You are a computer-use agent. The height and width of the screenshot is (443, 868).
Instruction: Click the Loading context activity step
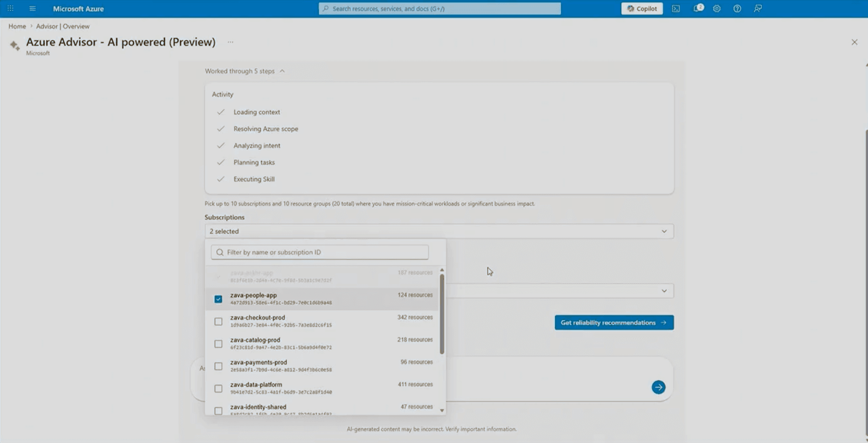tap(257, 112)
